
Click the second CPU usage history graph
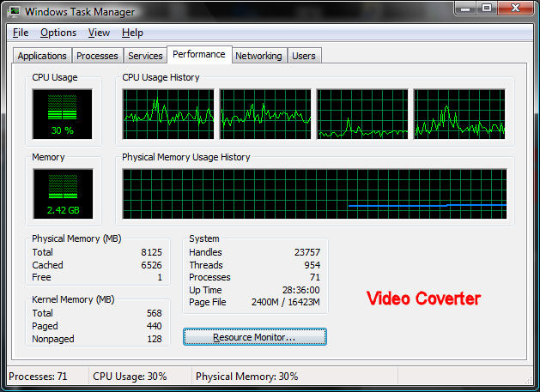pos(265,114)
